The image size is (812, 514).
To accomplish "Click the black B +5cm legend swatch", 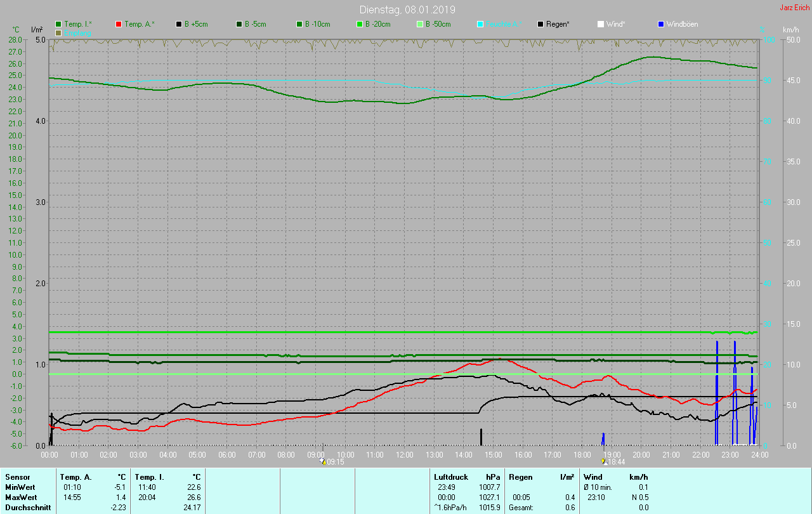I will click(179, 24).
